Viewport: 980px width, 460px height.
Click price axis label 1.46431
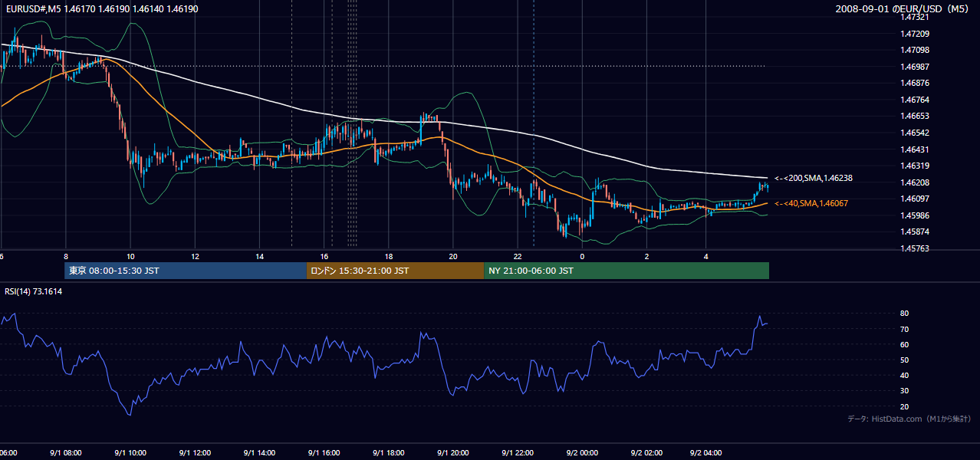(916, 149)
